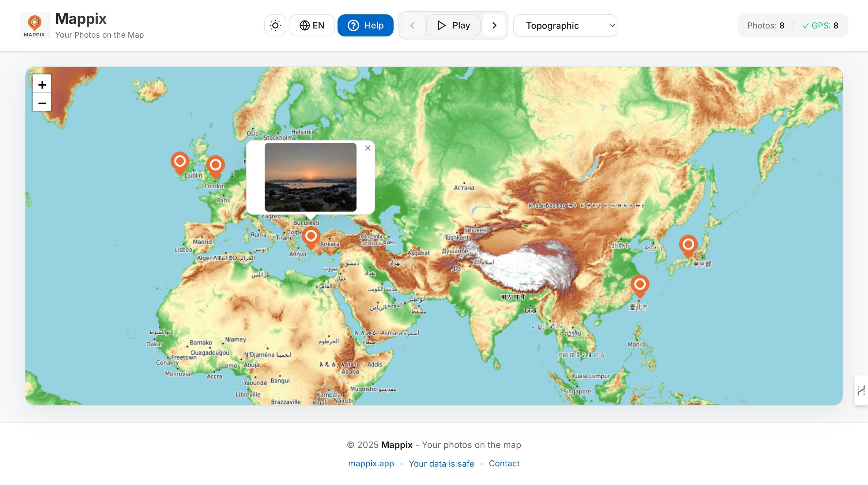Go to the next photo with right arrow
This screenshot has height=485, width=868.
point(494,25)
